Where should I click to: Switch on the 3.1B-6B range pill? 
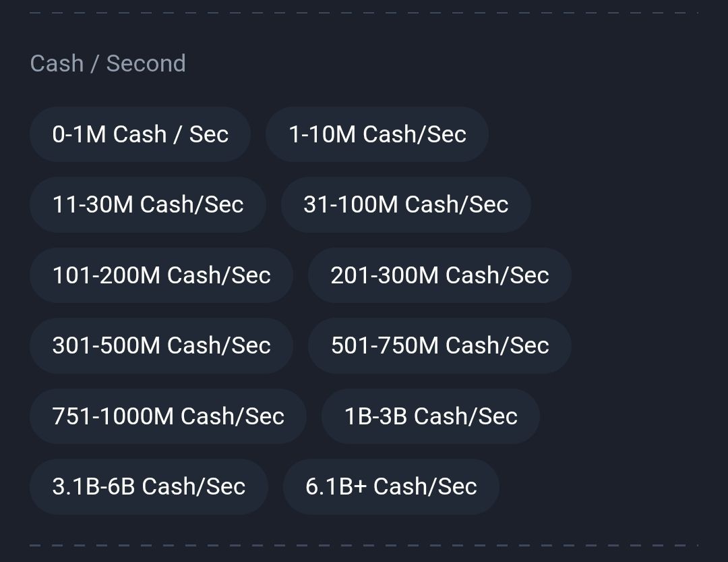coord(148,486)
